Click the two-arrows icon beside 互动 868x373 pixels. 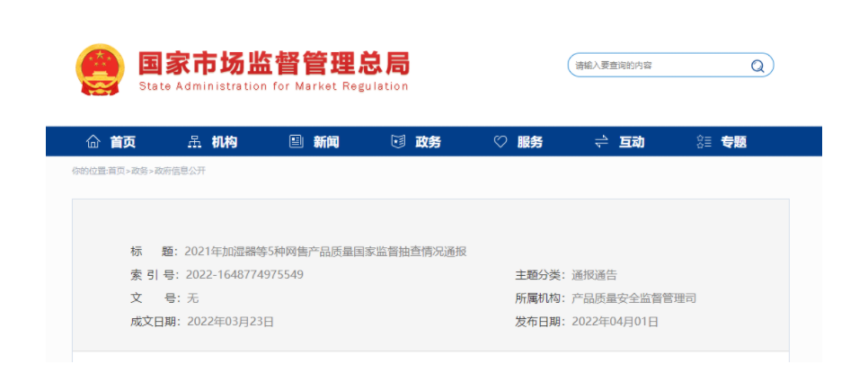(602, 142)
